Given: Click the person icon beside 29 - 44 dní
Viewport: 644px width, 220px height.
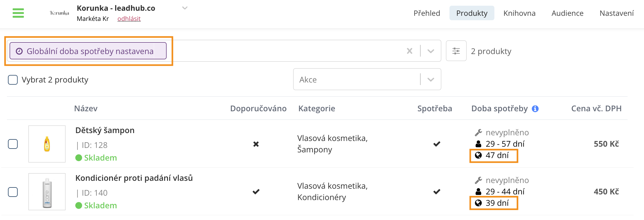Looking at the screenshot, I should pyautogui.click(x=479, y=192).
